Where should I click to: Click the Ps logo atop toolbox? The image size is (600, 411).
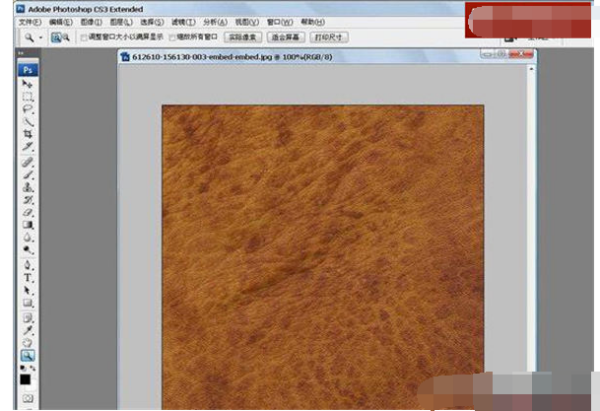pyautogui.click(x=28, y=70)
